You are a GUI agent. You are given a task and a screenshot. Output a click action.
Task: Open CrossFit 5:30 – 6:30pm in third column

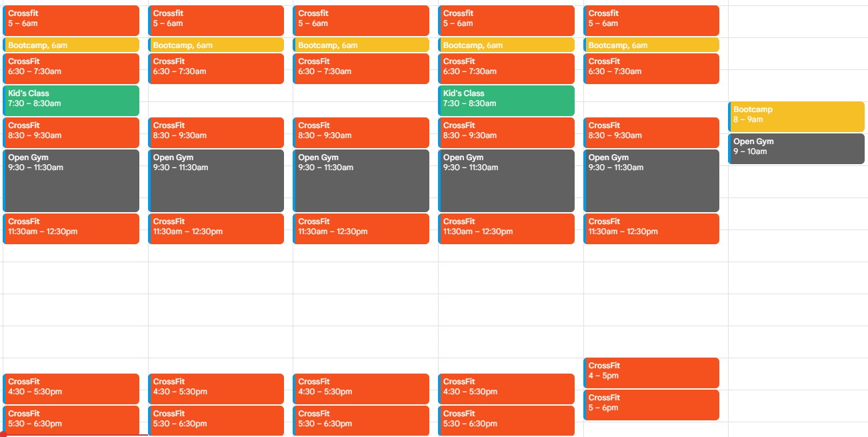[x=361, y=420]
